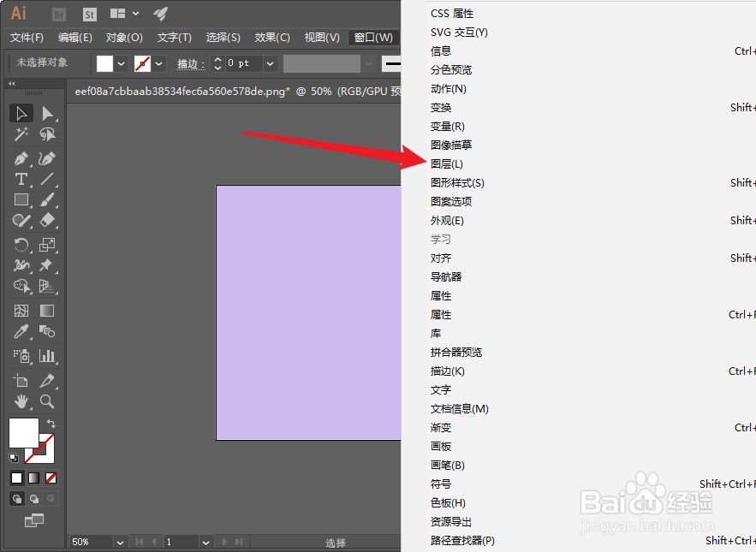756x552 pixels.
Task: Open Adobe Stock (St) icon
Action: [x=90, y=15]
